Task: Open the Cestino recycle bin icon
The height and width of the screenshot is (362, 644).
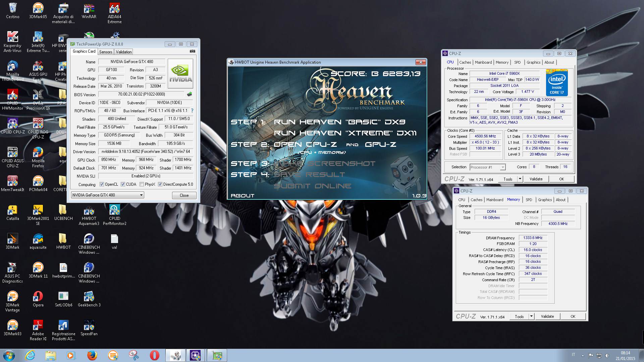Action: [13, 10]
